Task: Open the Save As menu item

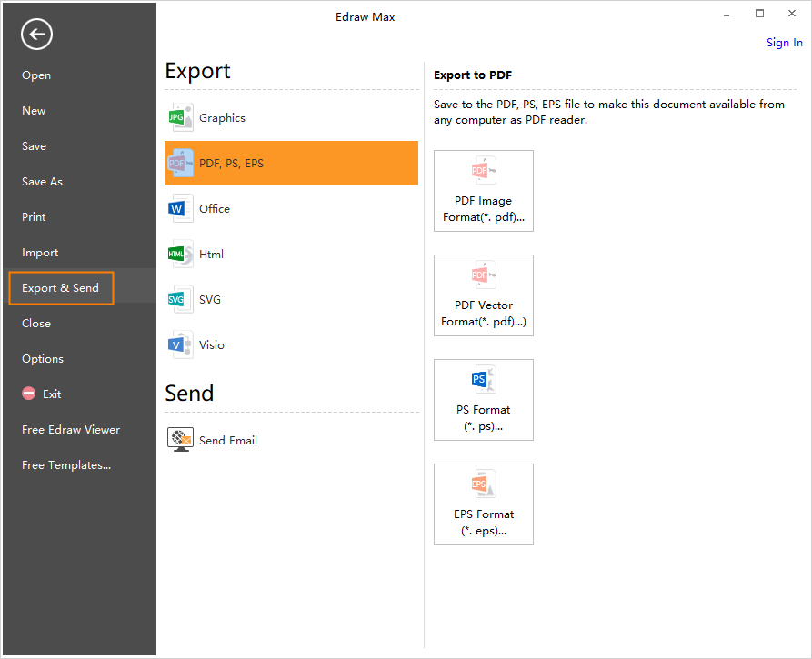Action: point(42,182)
